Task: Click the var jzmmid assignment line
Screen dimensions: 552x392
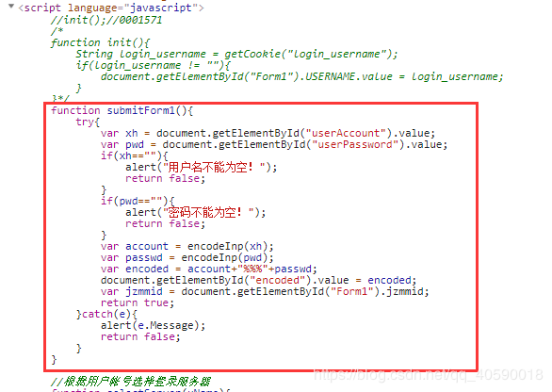Action: tap(265, 291)
